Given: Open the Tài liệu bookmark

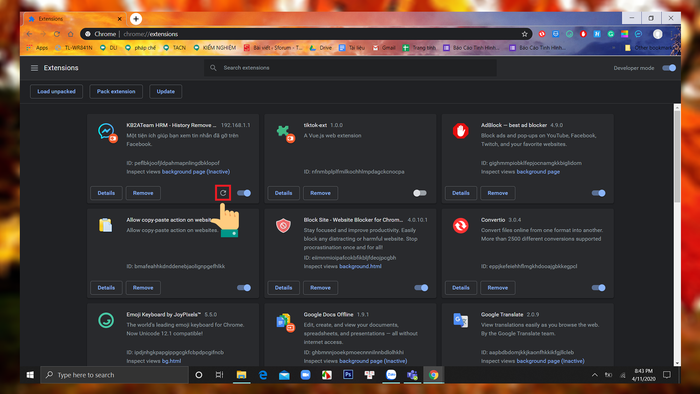Looking at the screenshot, I should pyautogui.click(x=352, y=47).
